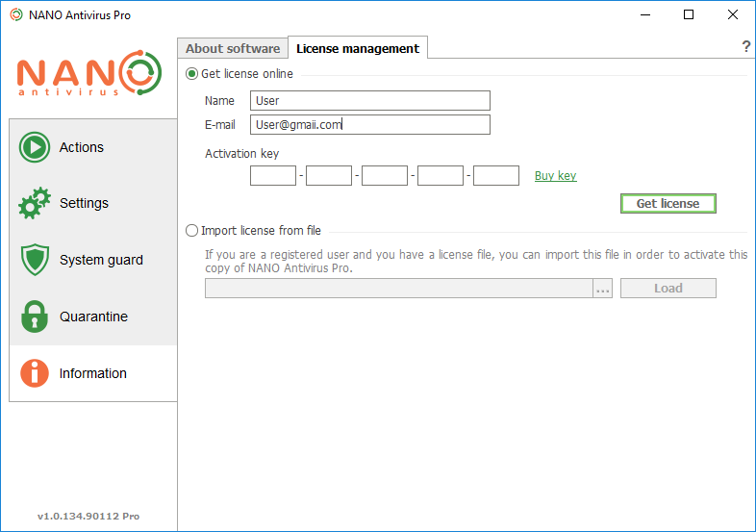
Task: Click the Activation key label
Action: (x=242, y=153)
